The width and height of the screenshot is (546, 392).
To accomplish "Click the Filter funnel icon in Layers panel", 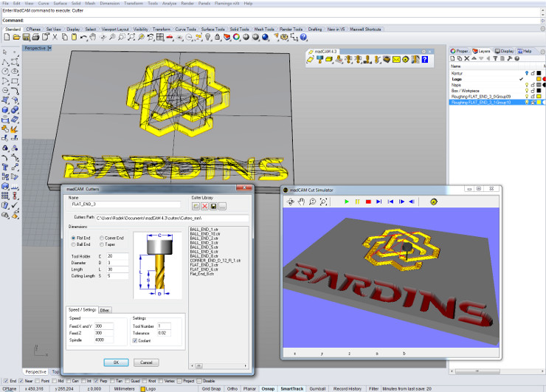I will 495,58.
